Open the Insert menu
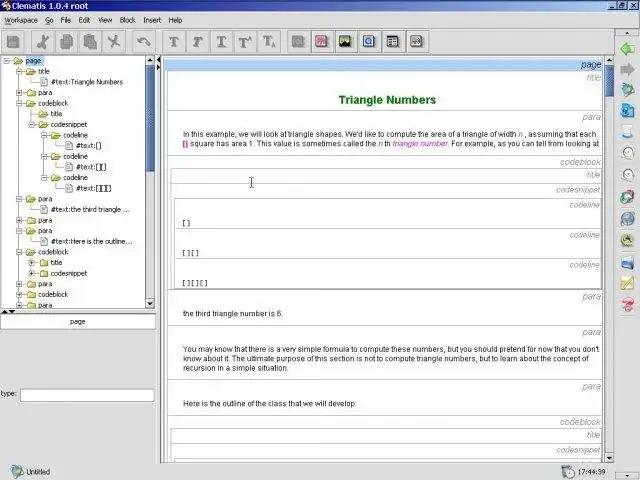 point(152,20)
